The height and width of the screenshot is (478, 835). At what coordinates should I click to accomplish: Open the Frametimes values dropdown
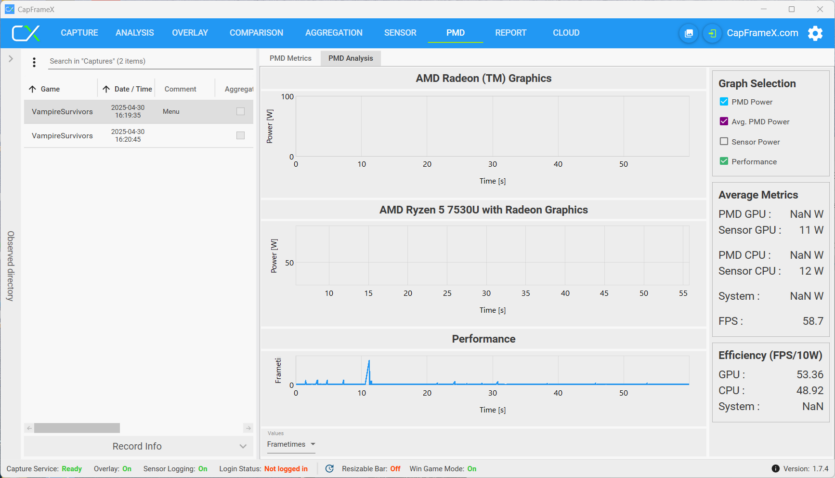291,444
